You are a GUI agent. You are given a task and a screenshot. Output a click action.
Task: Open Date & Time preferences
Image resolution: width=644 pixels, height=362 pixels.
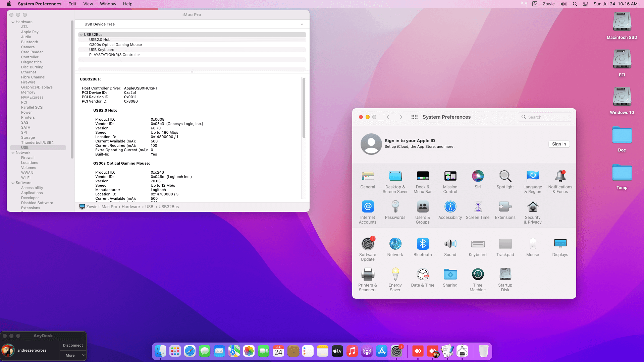(x=423, y=278)
